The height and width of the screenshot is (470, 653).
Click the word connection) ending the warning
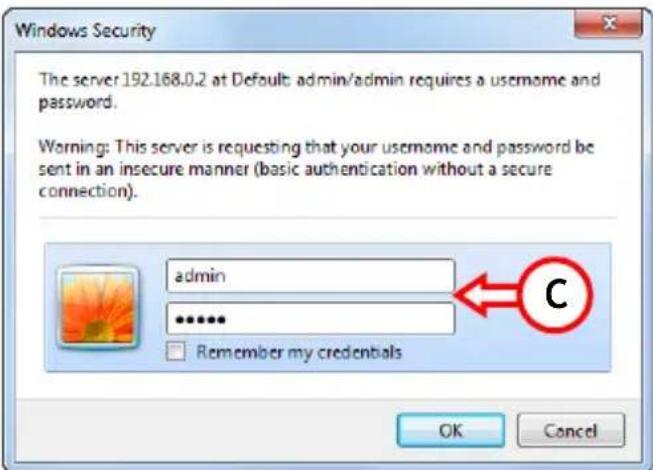(87, 191)
